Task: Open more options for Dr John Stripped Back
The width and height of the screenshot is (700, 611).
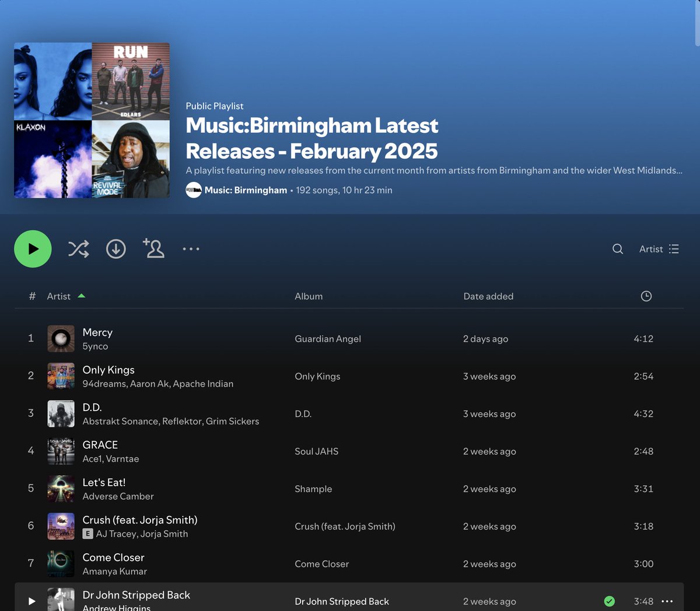Action: coord(667,601)
